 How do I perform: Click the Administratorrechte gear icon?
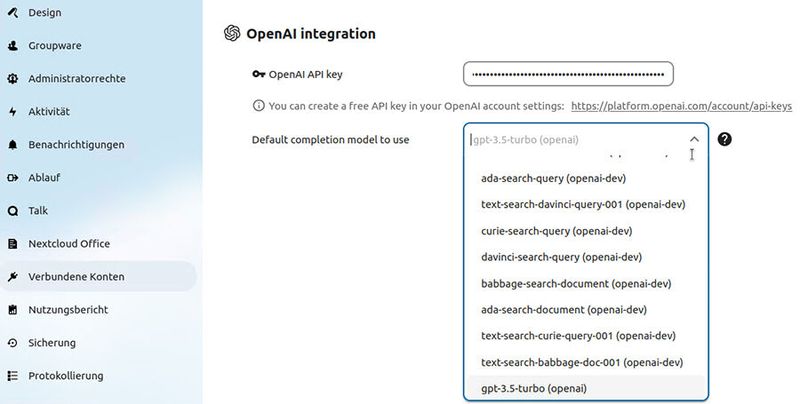point(12,79)
